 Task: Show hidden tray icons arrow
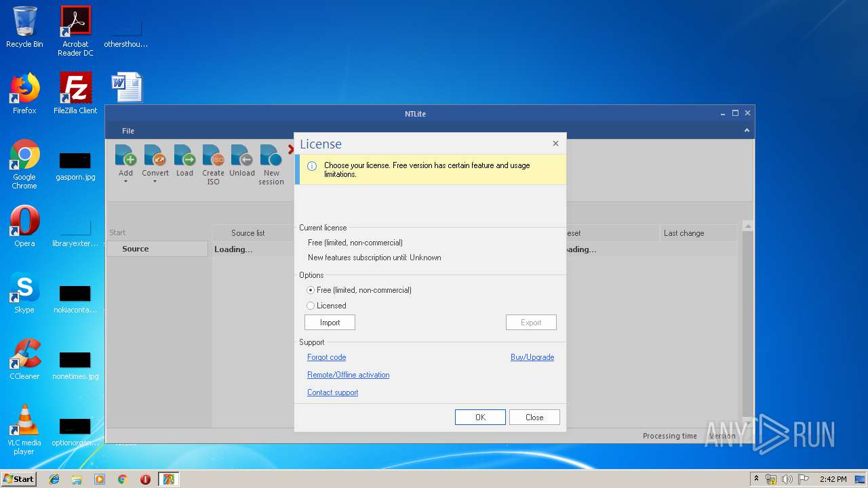756,479
